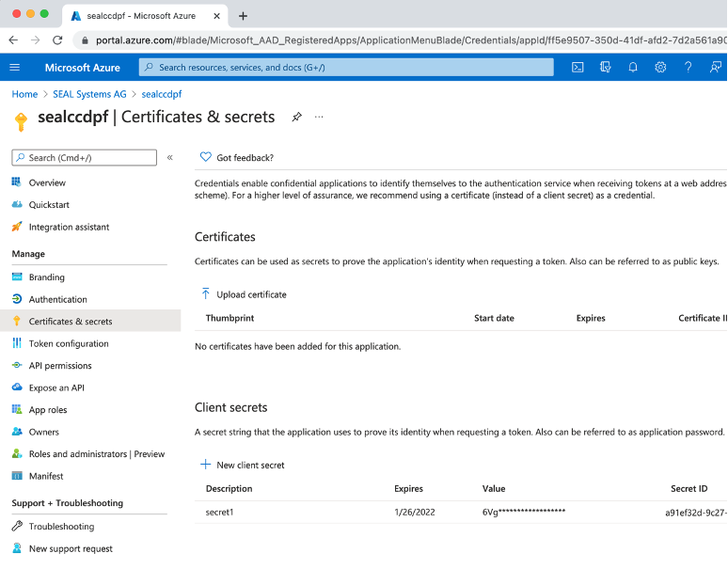Open the Overview menu item
Screen dimensions: 728x585
point(47,182)
